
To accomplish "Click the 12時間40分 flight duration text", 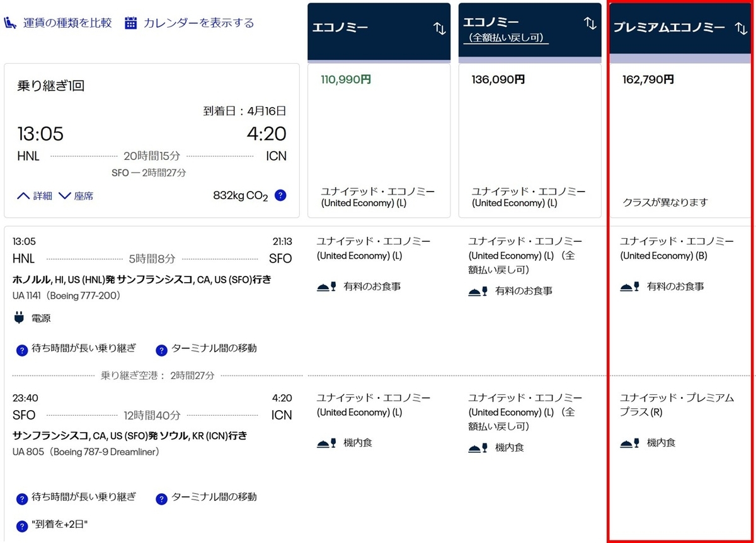I will point(152,416).
